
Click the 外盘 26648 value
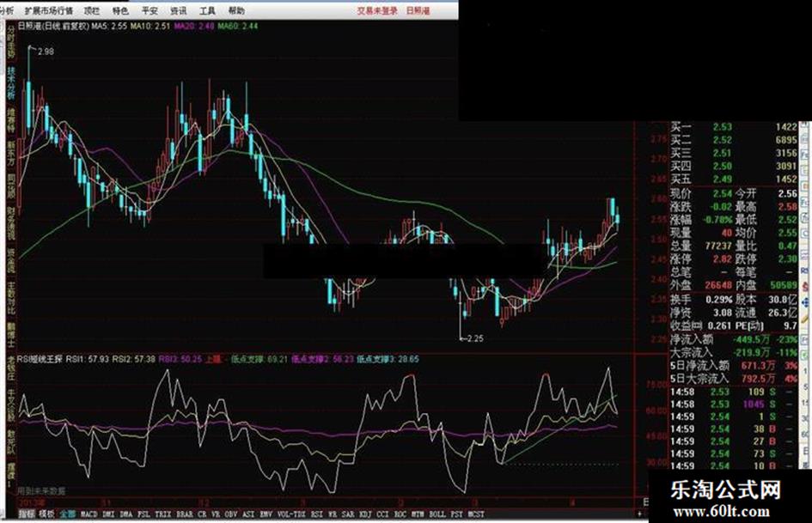(x=719, y=285)
